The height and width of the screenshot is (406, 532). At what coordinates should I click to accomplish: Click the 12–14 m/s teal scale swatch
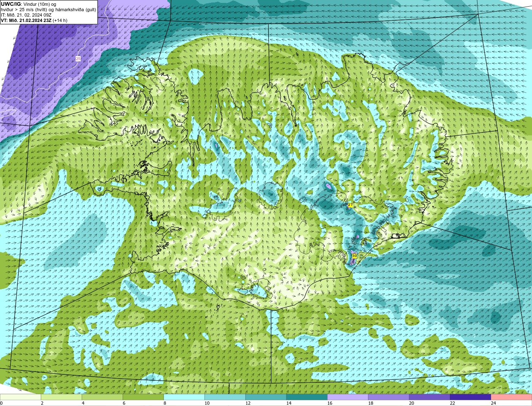coord(266,397)
